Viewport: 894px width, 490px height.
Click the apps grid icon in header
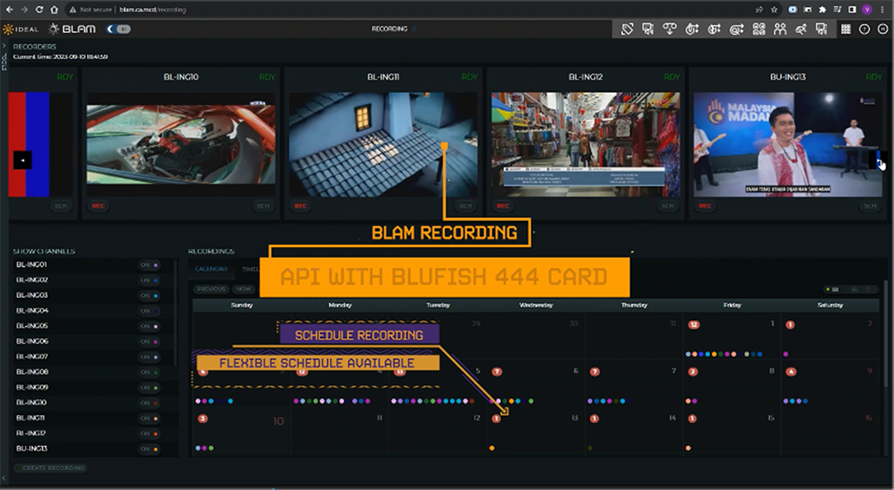click(846, 29)
